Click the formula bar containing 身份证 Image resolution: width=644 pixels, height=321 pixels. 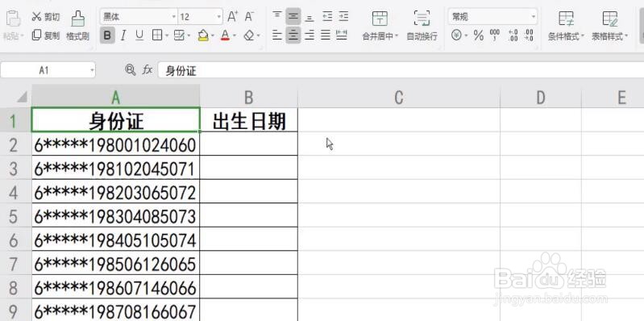(401, 71)
